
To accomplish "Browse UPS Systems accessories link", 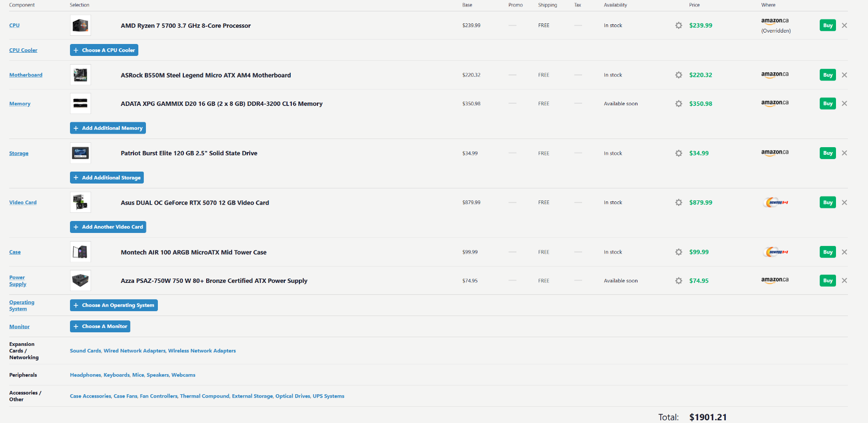I will pos(328,396).
